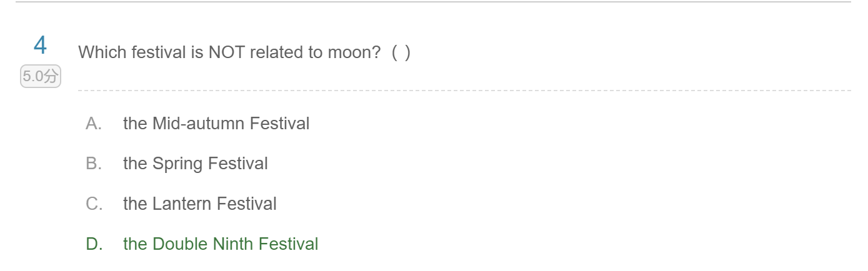868x271 pixels.
Task: Choose "the Mid-autumn Festival" answer text
Action: (216, 124)
